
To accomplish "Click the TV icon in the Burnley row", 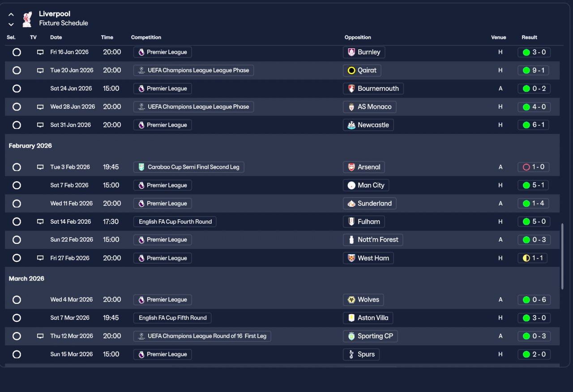I will tap(40, 52).
